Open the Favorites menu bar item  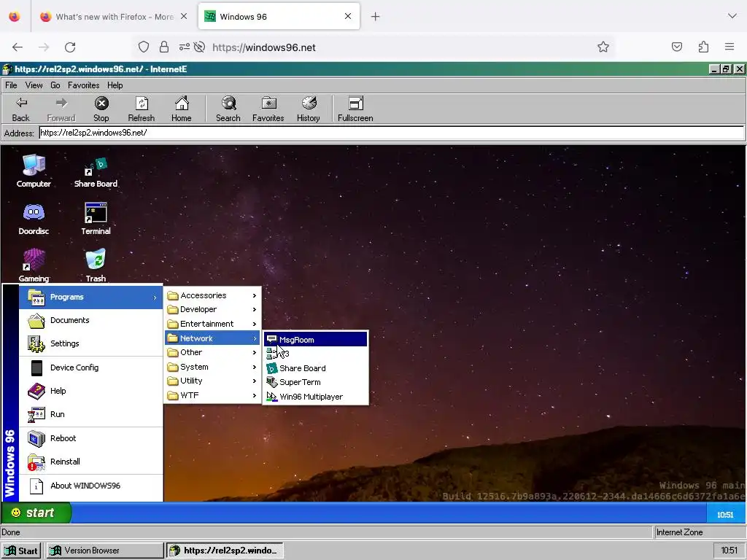point(83,85)
